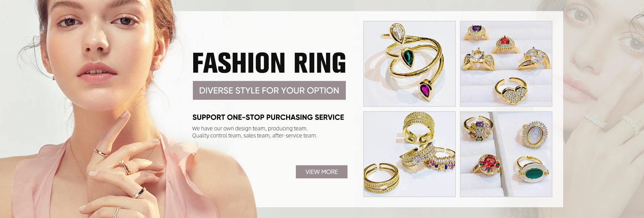Screen dimensions: 644x218
Task: Click the FASHION RING heading
Action: point(269,63)
